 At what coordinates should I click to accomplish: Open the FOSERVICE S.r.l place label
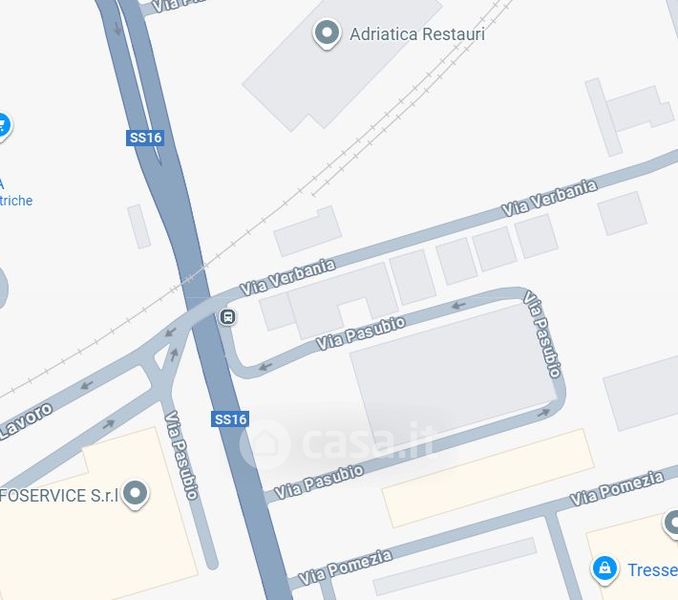(59, 495)
